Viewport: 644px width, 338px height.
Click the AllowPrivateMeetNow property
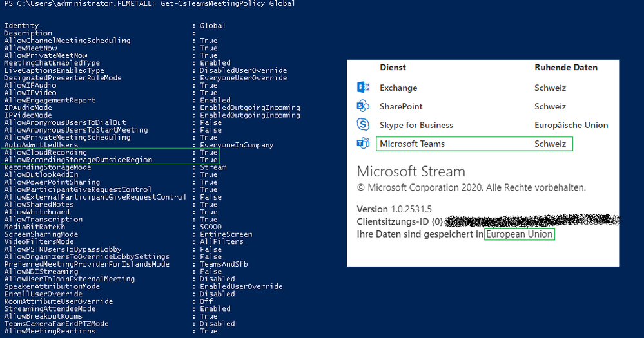pos(46,55)
